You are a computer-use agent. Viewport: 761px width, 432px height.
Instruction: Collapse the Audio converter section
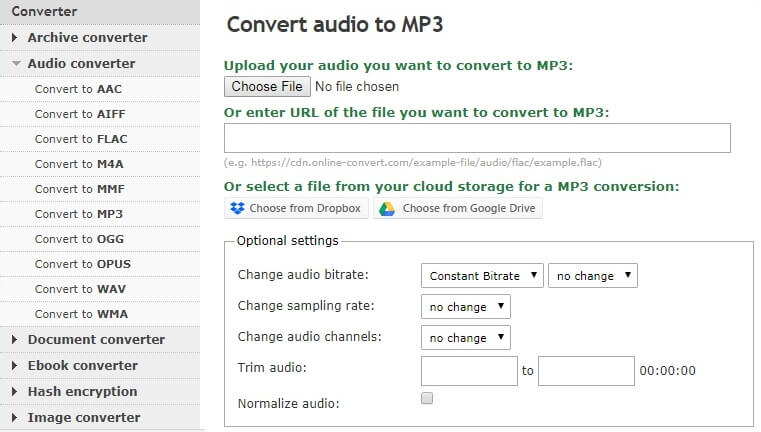(81, 64)
